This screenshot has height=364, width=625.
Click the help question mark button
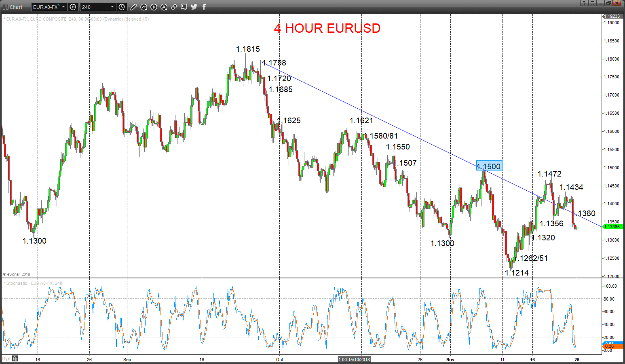point(584,3)
